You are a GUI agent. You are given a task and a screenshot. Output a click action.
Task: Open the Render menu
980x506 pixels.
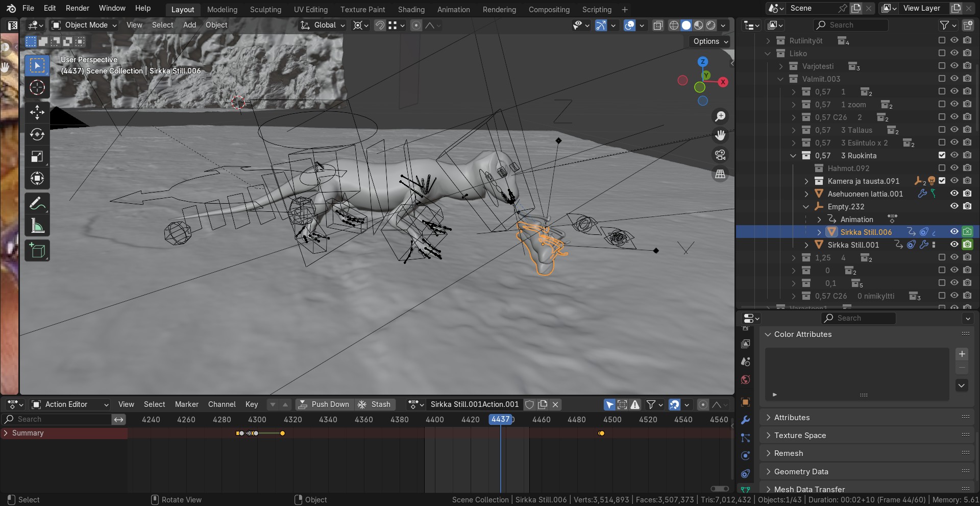pyautogui.click(x=78, y=8)
